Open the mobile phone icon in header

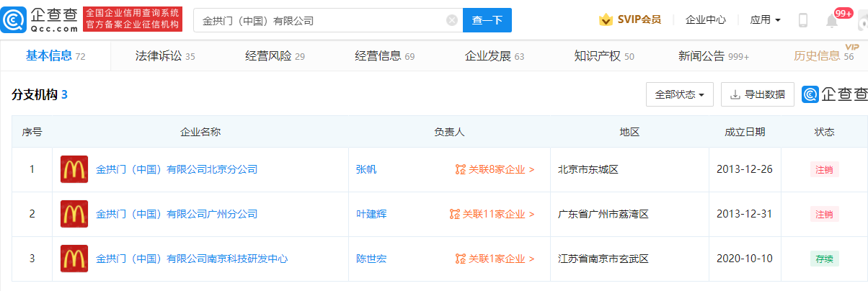click(x=803, y=20)
